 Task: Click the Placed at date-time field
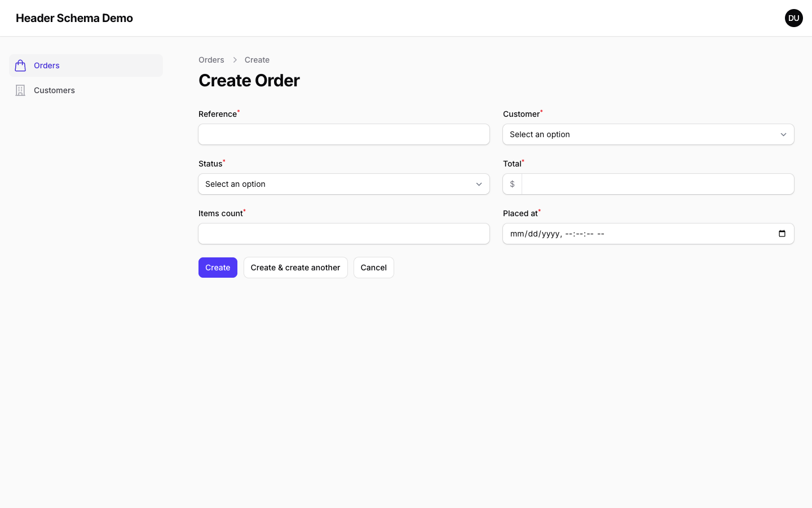648,234
